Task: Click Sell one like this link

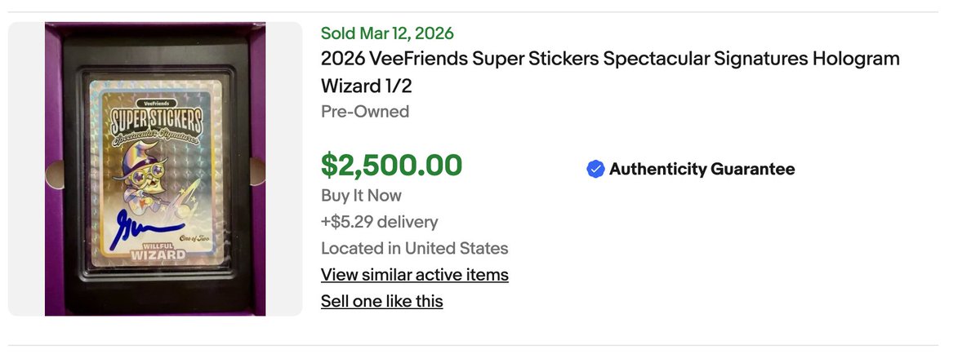Action: click(381, 301)
